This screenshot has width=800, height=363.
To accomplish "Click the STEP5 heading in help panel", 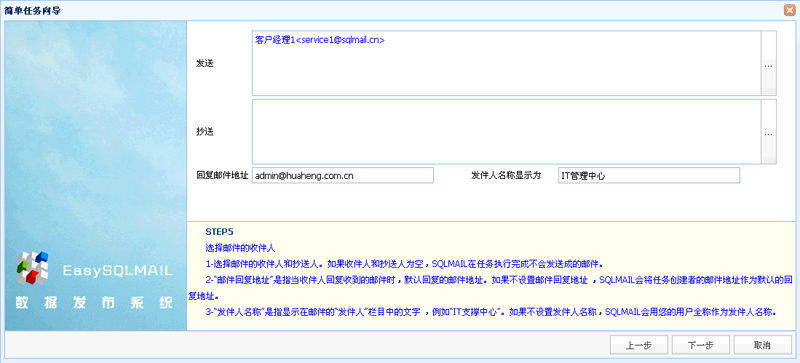I will (x=219, y=231).
